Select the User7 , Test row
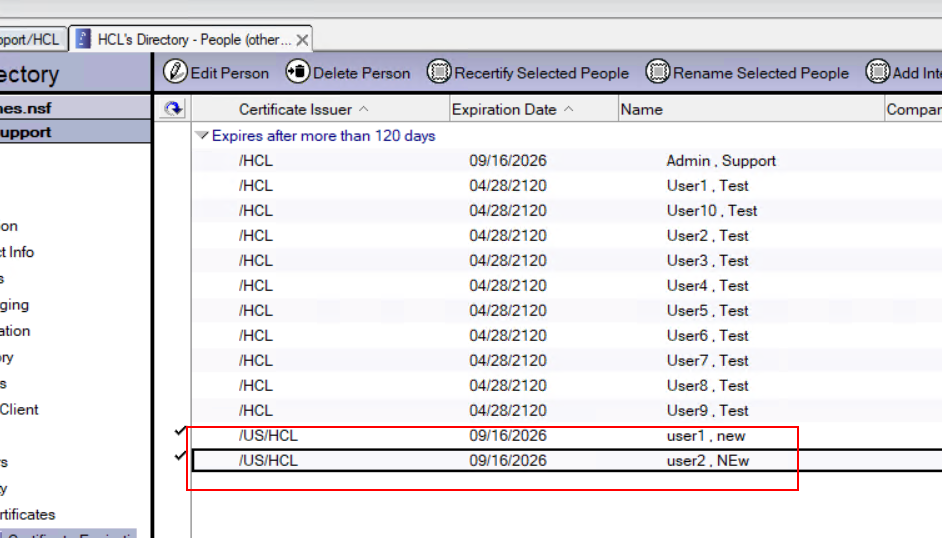The width and height of the screenshot is (942, 538). [567, 360]
